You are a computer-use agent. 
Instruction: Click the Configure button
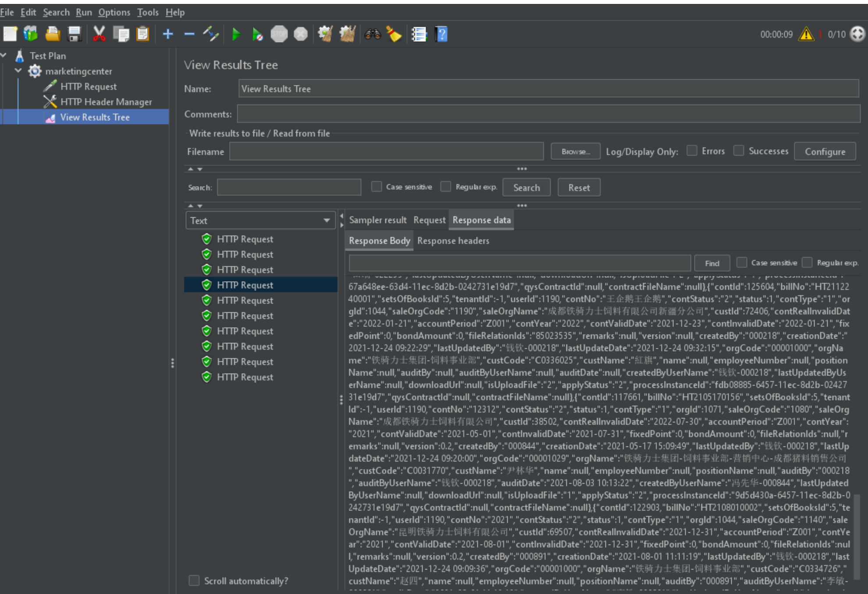click(825, 152)
